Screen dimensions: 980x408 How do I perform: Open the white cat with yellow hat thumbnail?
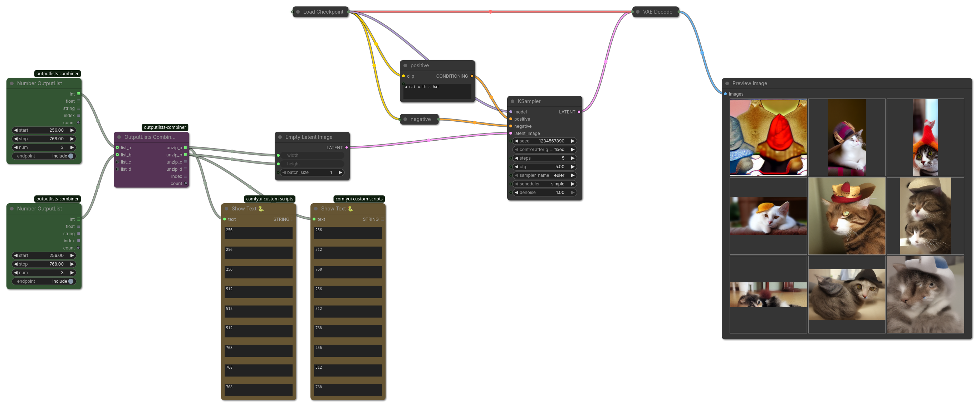point(768,216)
